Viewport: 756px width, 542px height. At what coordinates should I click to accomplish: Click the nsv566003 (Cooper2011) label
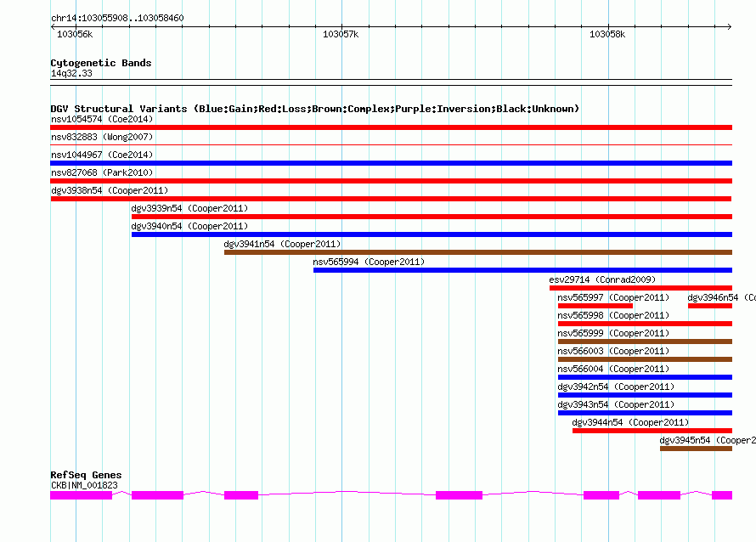(x=613, y=351)
